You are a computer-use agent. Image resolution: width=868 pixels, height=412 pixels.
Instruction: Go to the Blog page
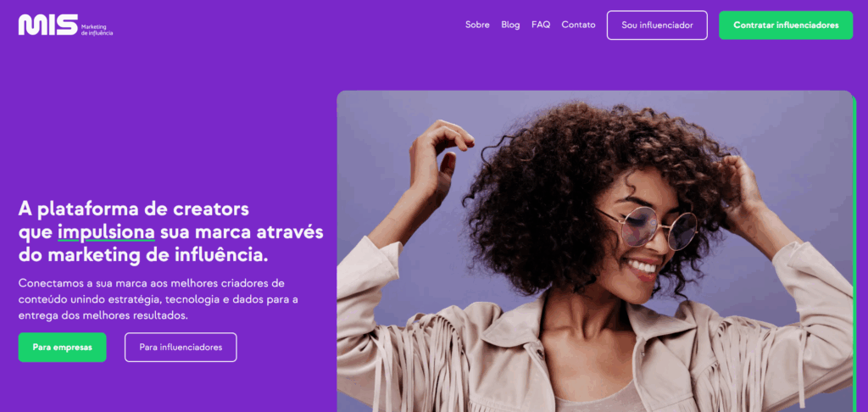click(510, 25)
